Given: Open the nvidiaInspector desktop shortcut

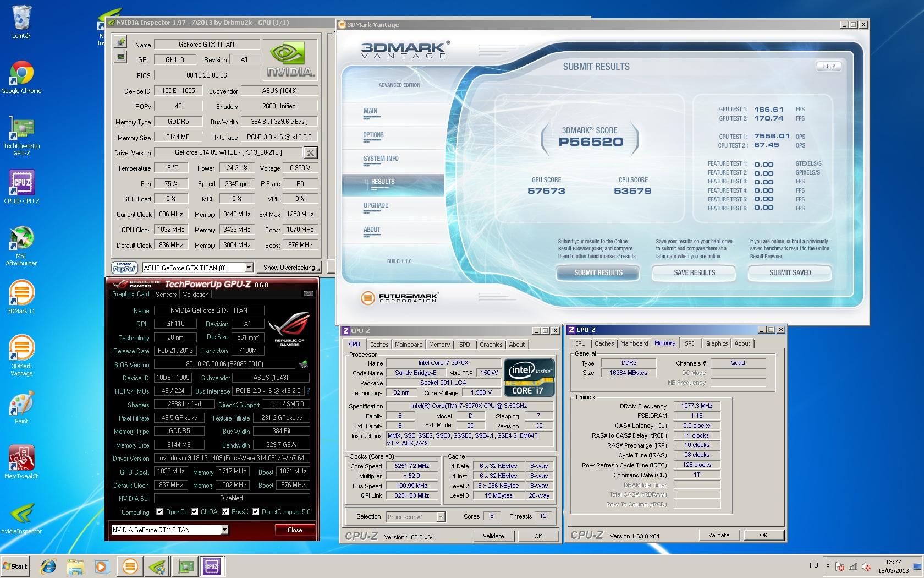Looking at the screenshot, I should [21, 518].
